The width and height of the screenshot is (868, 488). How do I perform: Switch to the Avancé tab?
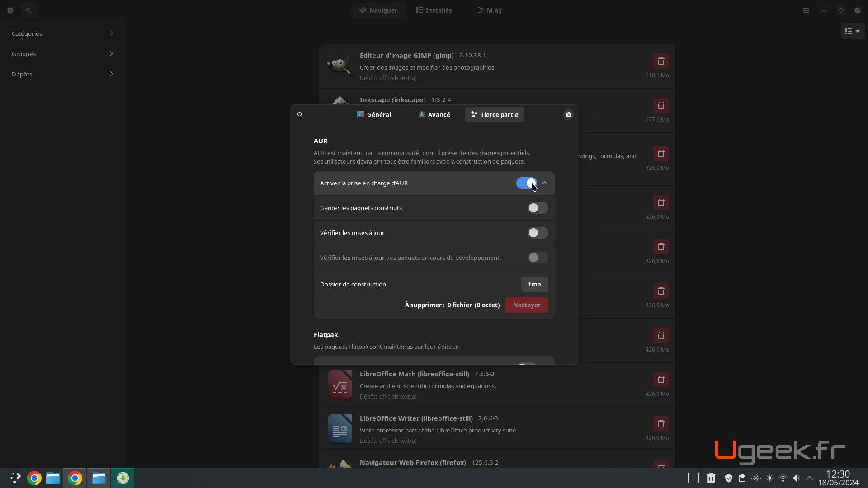tap(434, 115)
